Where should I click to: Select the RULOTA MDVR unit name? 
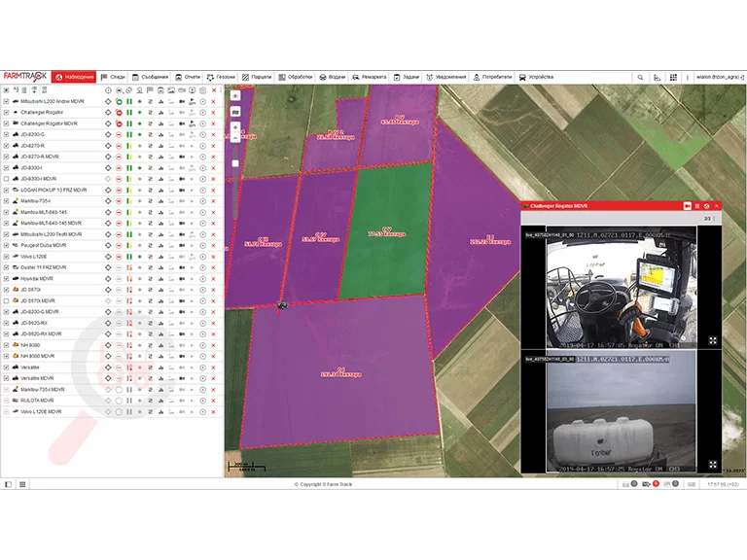pos(37,401)
